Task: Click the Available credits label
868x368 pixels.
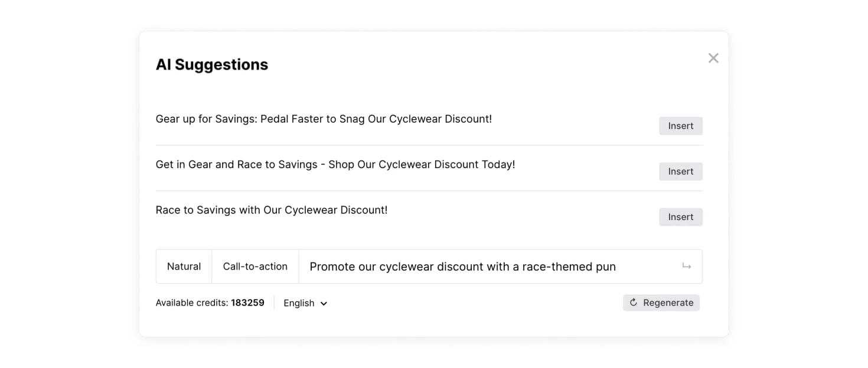Action: pos(191,303)
